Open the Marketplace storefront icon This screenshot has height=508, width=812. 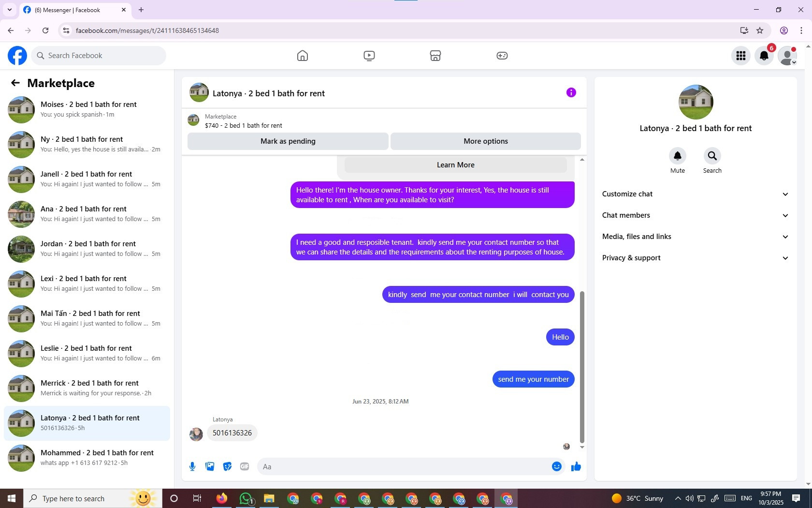[435, 56]
